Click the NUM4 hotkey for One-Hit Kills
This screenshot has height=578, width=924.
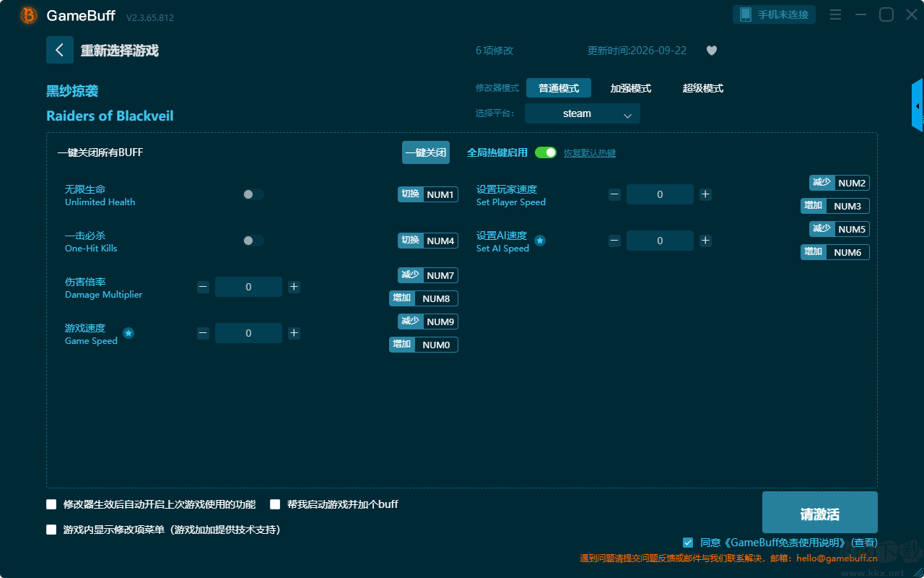[428, 241]
